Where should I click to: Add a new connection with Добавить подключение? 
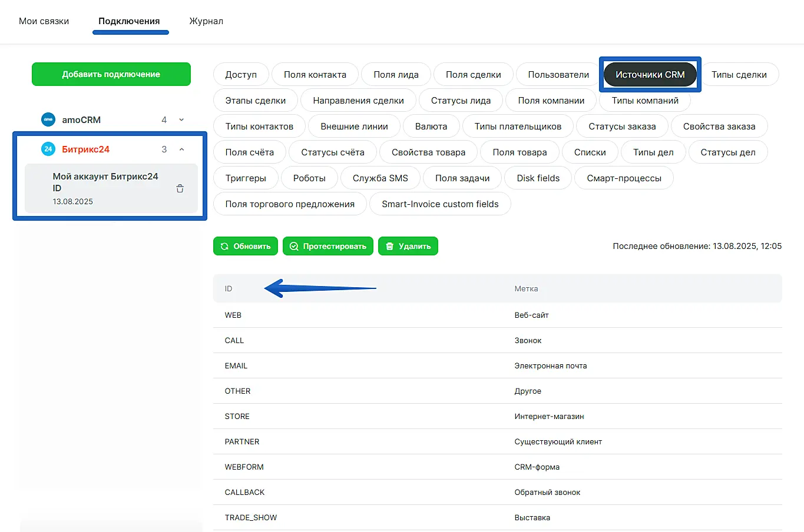(111, 74)
